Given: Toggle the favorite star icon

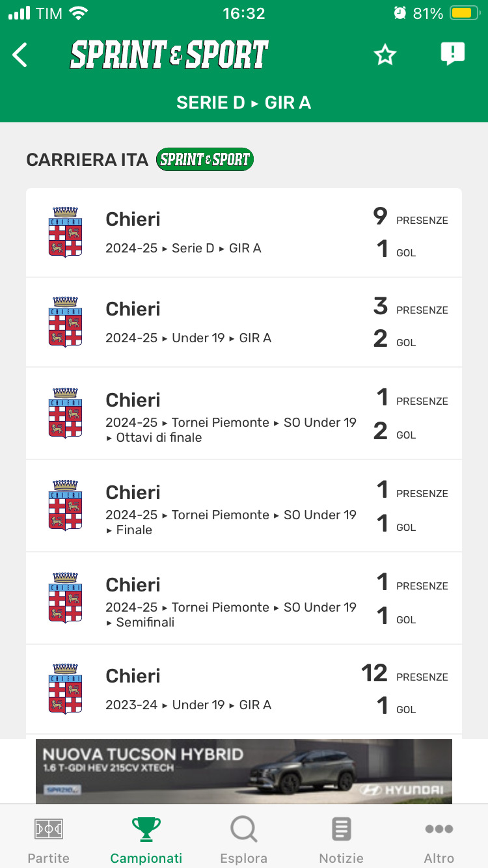Looking at the screenshot, I should (385, 55).
